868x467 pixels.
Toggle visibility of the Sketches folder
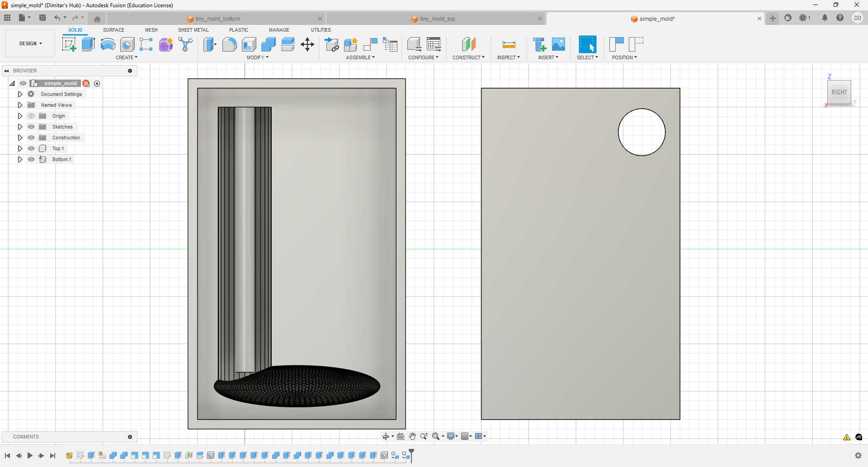31,127
